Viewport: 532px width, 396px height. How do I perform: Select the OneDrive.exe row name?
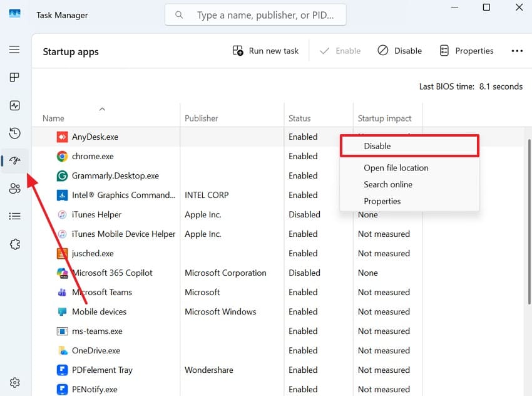click(x=96, y=350)
